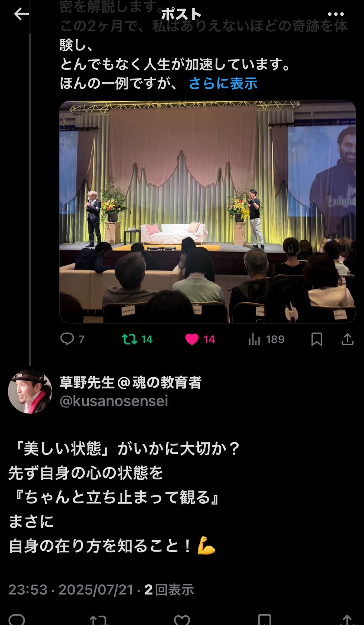
Task: Open the 23:53 · 2025/07/21 timestamp
Action: 71,590
